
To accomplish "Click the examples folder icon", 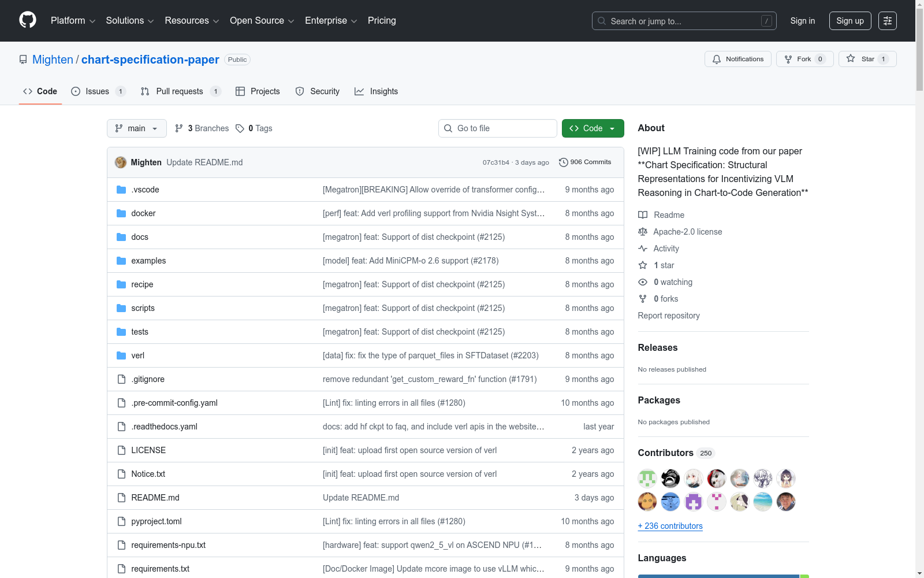I will (121, 261).
